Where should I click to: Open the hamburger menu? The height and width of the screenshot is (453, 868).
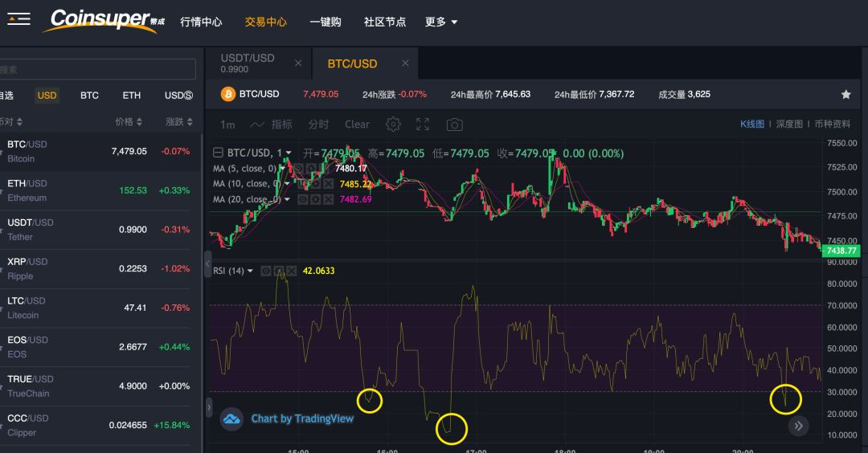tap(18, 19)
